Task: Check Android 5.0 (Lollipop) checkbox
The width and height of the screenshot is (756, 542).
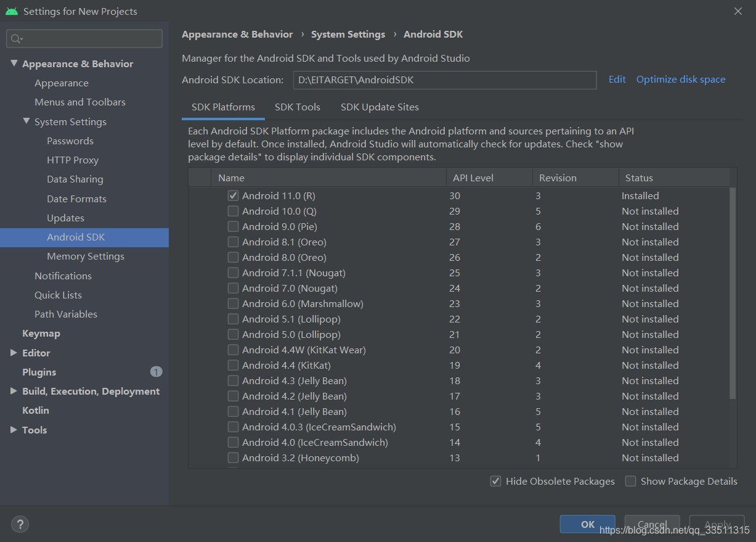Action: pos(233,334)
